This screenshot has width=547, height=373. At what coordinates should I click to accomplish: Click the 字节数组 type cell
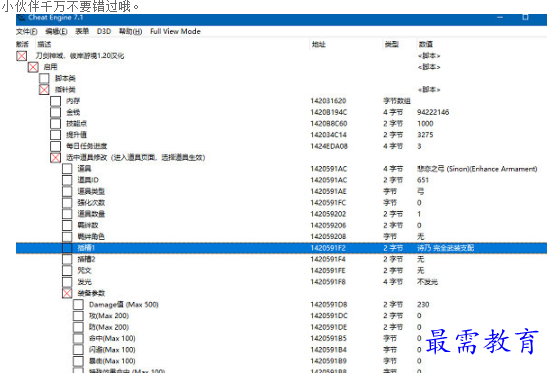pos(397,101)
